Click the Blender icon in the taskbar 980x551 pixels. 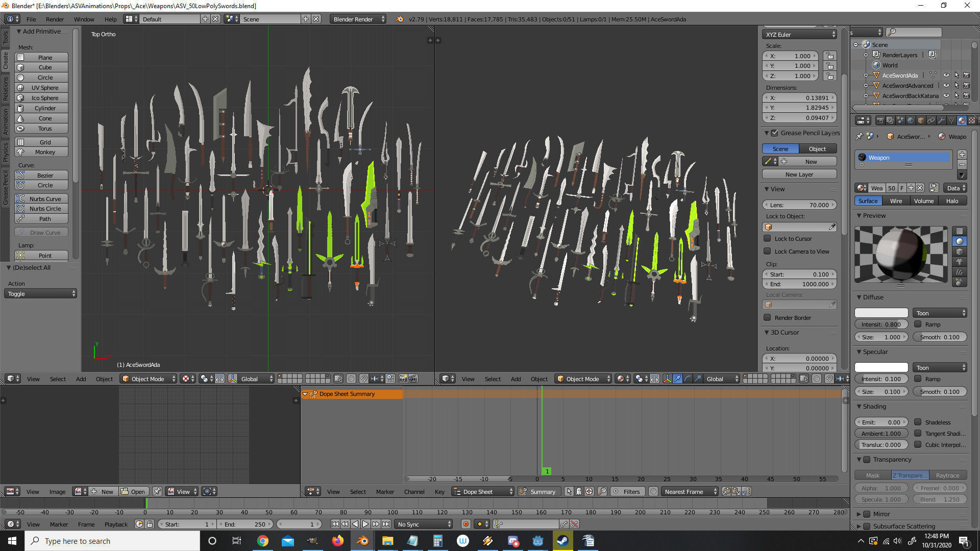pos(362,541)
